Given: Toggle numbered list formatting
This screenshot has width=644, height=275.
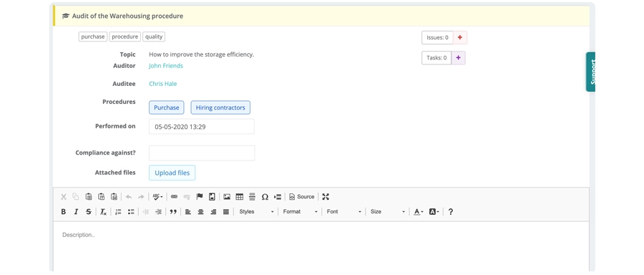Looking at the screenshot, I should pos(118,212).
